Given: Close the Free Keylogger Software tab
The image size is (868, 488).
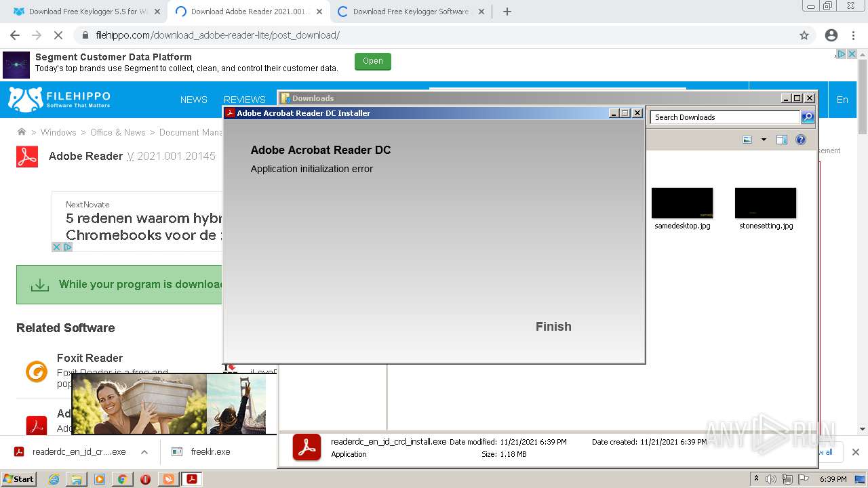Looking at the screenshot, I should 481,12.
